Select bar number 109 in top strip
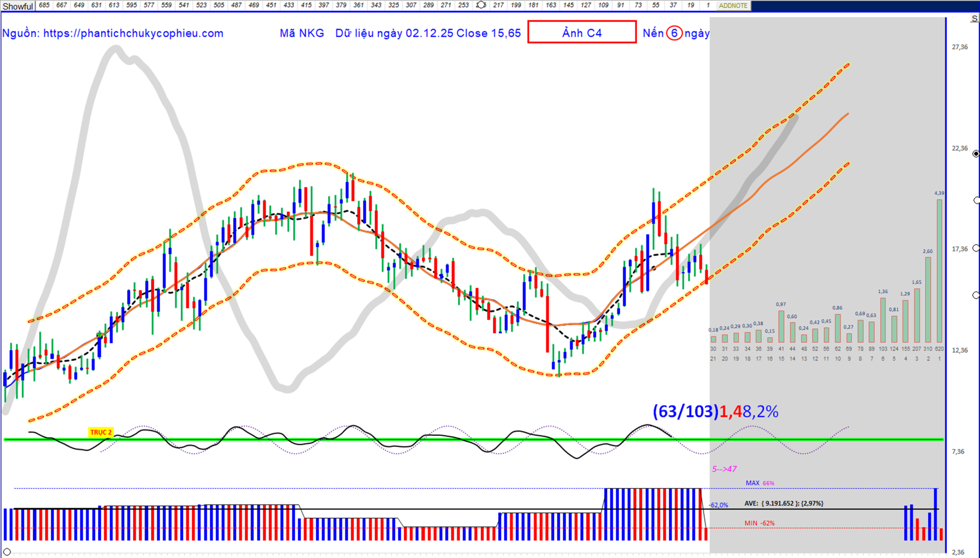 (x=603, y=5)
